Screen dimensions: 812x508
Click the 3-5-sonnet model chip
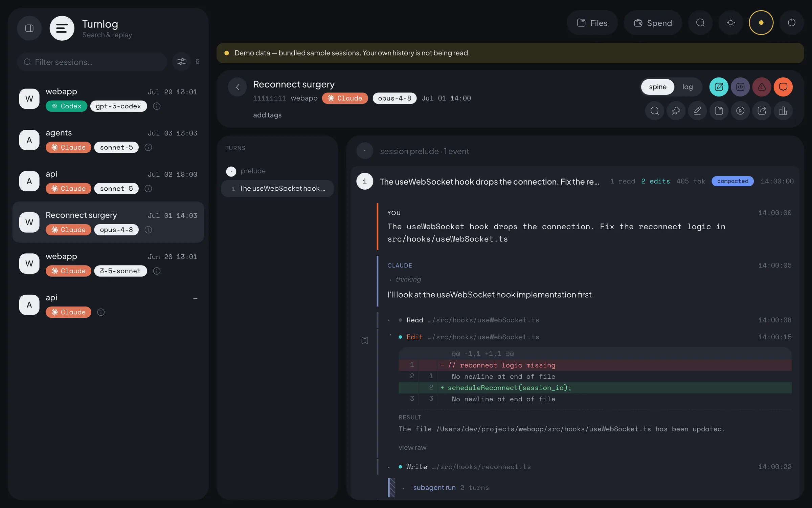pos(120,271)
